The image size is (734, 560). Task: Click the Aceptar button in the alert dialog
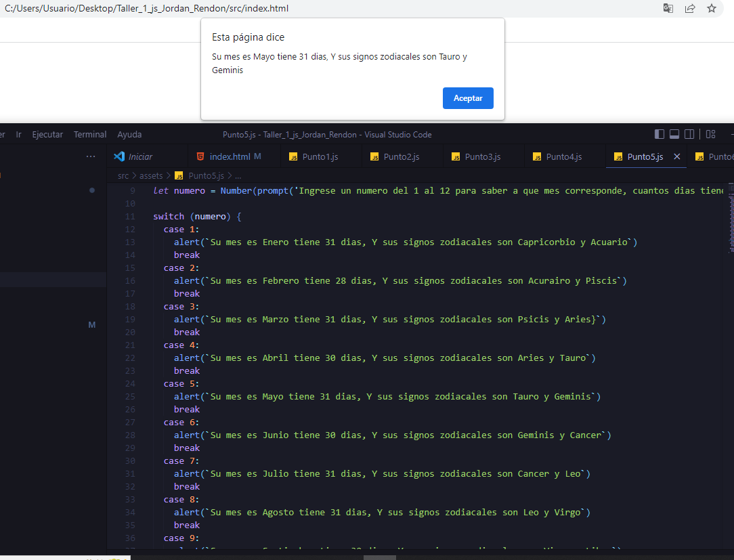tap(468, 98)
